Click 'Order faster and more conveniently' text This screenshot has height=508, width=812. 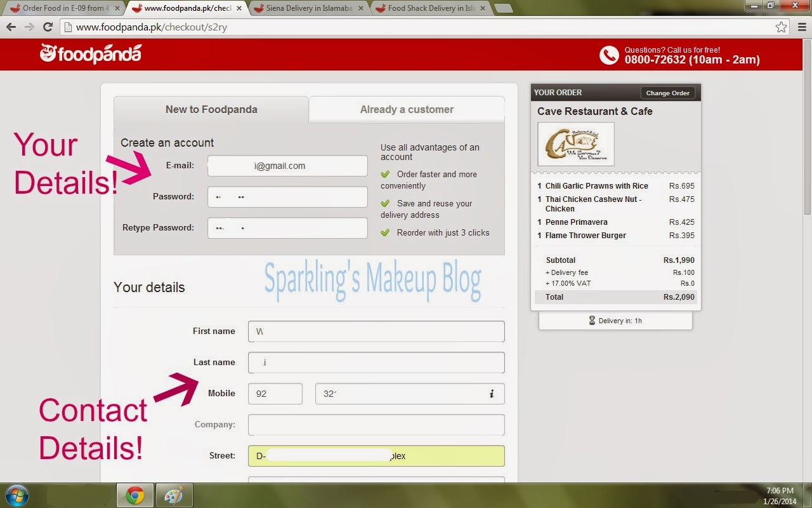point(429,180)
